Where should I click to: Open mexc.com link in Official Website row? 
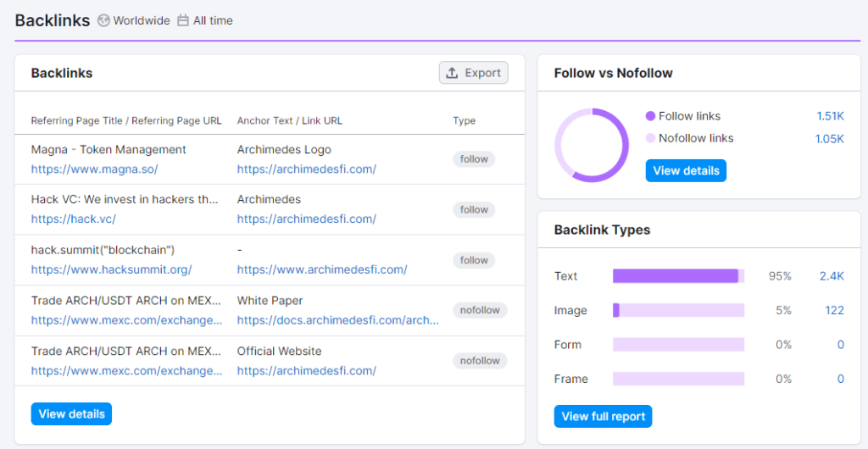[x=127, y=370]
